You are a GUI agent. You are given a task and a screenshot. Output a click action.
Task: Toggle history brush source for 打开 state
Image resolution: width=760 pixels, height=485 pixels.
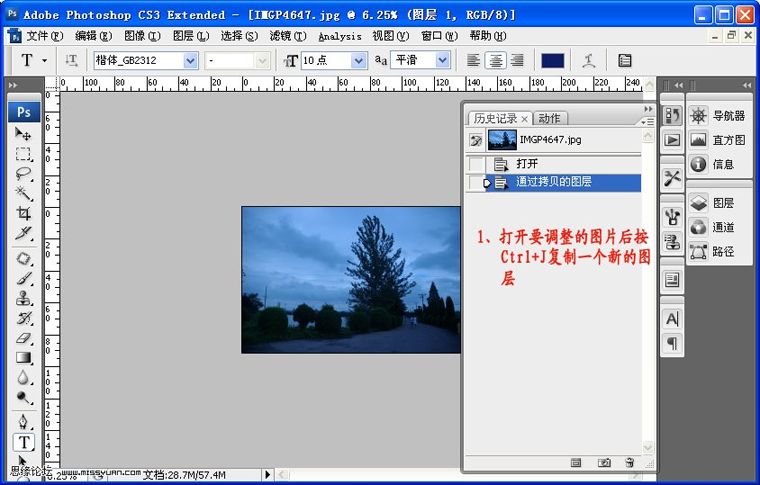click(476, 164)
